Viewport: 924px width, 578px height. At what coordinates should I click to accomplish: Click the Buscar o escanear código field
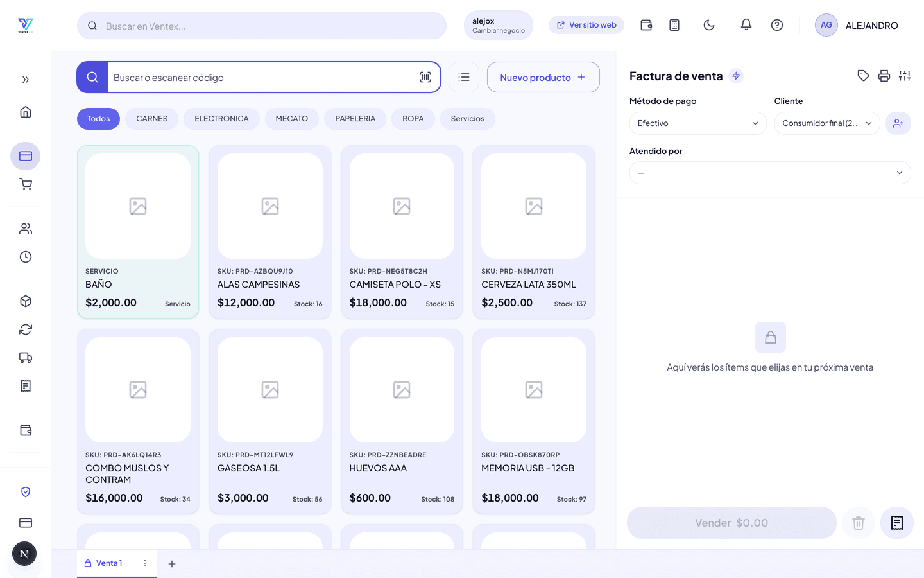click(x=259, y=77)
